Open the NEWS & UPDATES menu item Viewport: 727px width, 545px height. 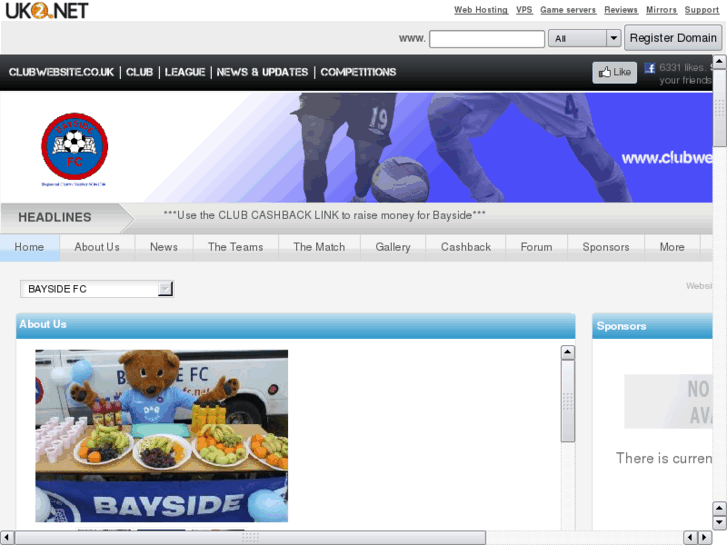point(262,72)
